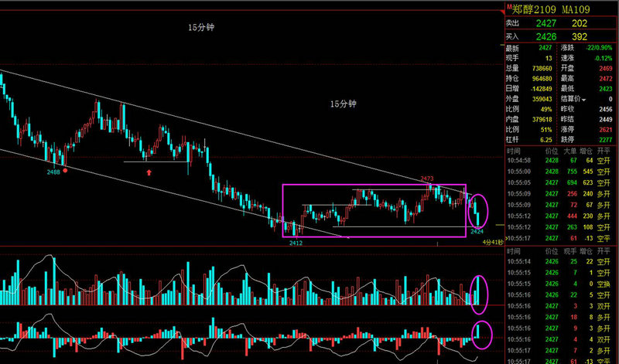Click the upper 15分钟 period label
The width and height of the screenshot is (619, 364).
(x=202, y=27)
